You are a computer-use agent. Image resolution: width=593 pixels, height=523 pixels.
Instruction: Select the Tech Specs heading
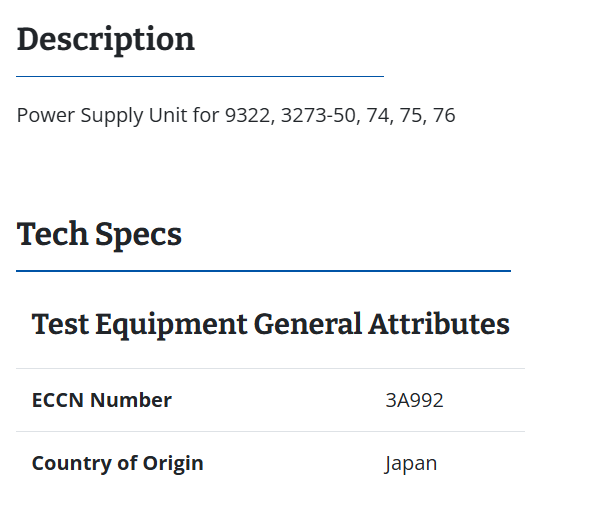(99, 235)
